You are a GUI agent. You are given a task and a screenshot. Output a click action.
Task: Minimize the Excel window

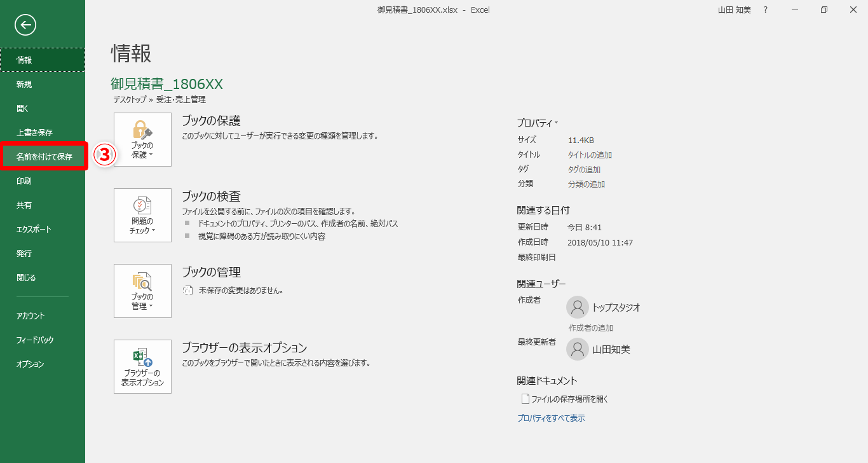pyautogui.click(x=795, y=10)
